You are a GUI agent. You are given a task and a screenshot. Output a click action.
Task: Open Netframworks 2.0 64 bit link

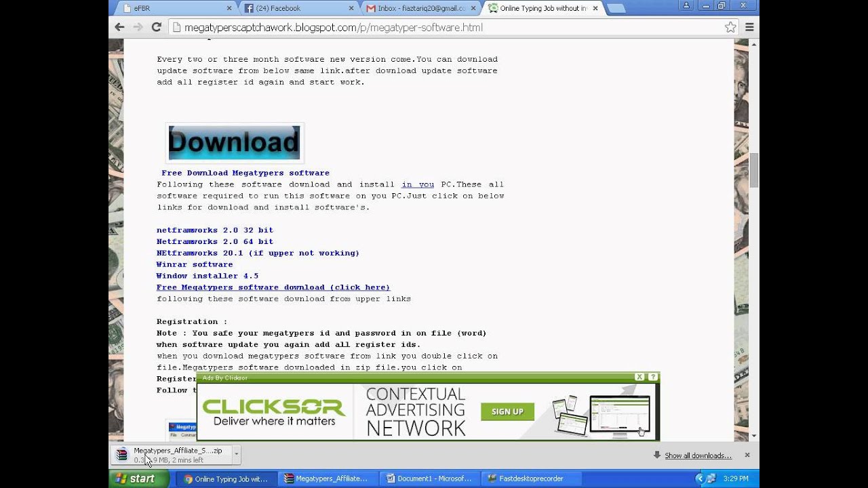pos(215,241)
